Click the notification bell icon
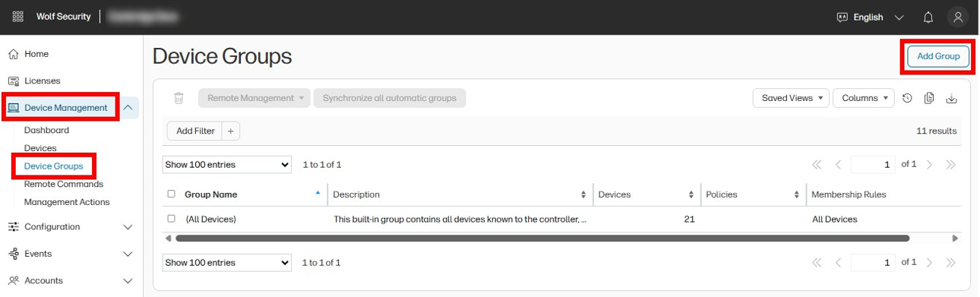This screenshot has width=980, height=297. click(928, 17)
